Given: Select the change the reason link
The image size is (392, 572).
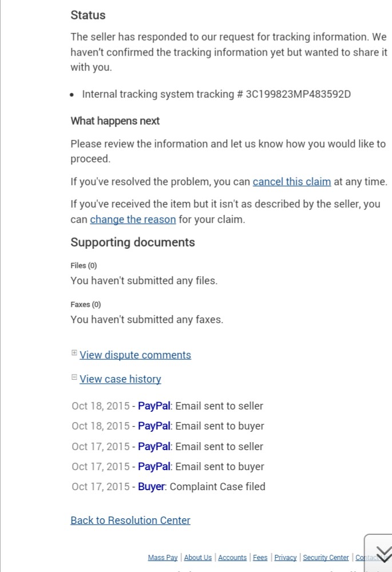Looking at the screenshot, I should point(133,220).
